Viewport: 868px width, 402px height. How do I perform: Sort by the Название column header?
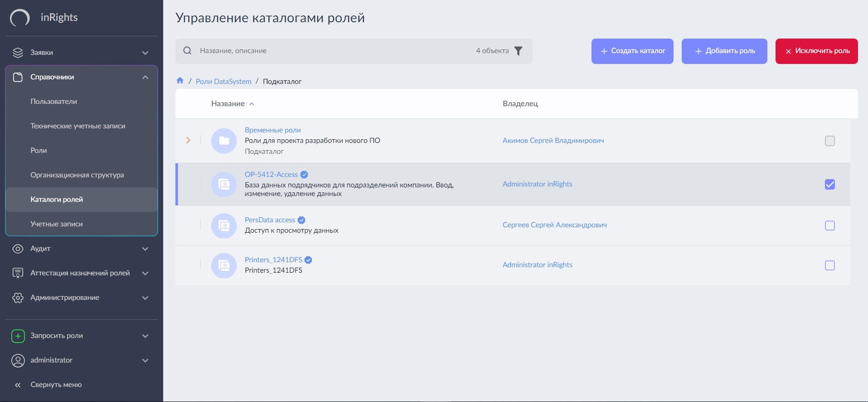pyautogui.click(x=228, y=104)
